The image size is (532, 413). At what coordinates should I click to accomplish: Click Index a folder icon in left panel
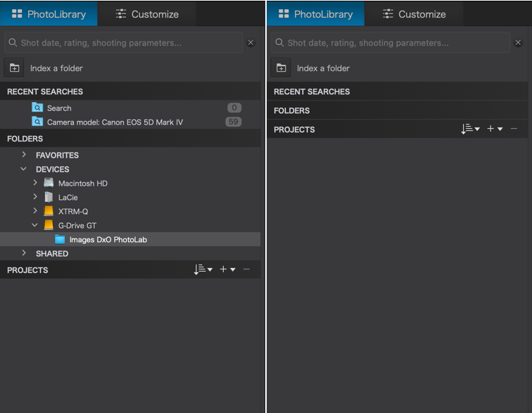(14, 68)
